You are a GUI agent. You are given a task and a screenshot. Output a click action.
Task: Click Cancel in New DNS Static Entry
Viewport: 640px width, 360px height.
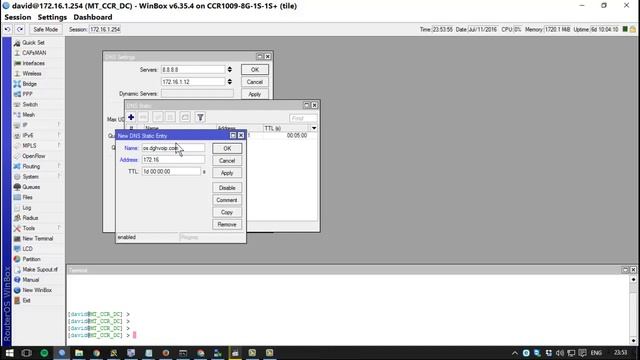coord(227,161)
